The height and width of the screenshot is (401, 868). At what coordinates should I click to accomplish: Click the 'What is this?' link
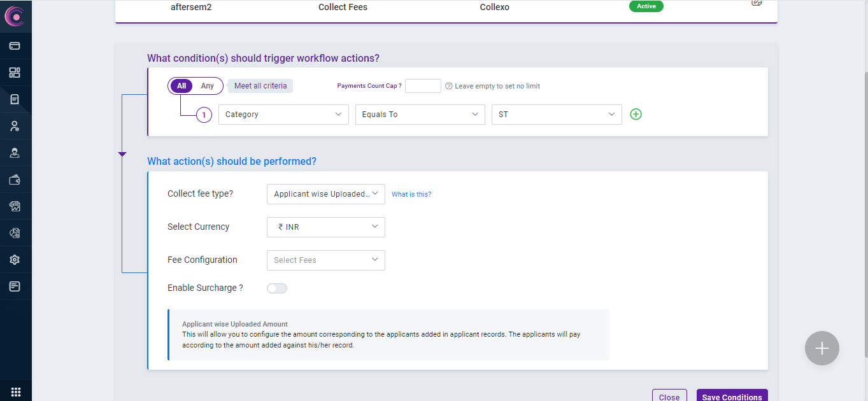click(x=411, y=194)
